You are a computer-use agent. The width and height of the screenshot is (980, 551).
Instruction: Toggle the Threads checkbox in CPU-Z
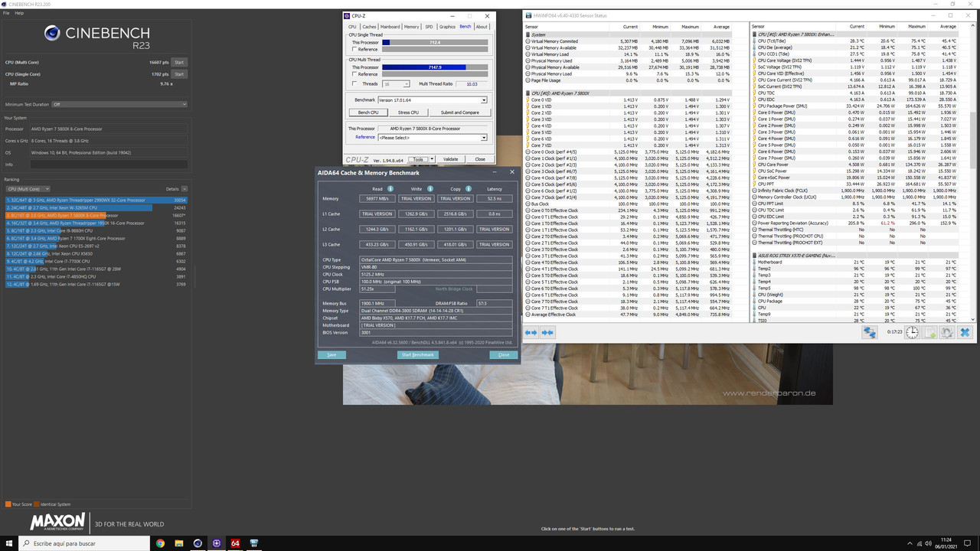point(354,84)
